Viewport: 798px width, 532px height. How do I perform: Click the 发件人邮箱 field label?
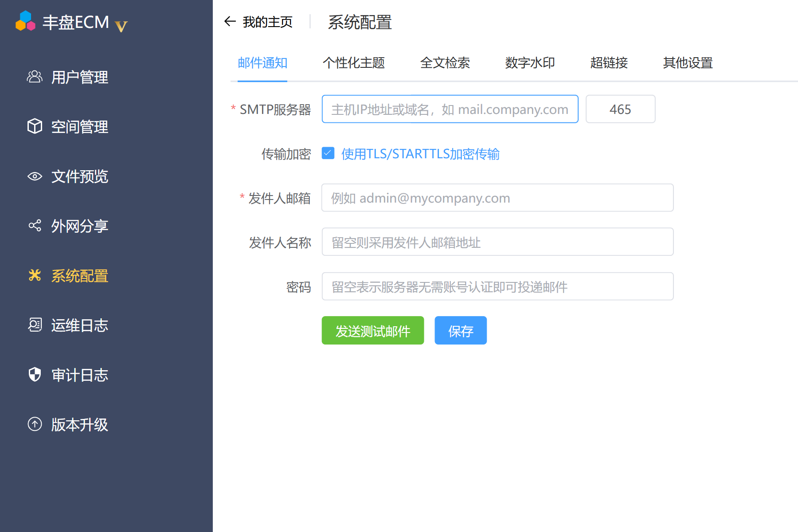click(x=280, y=198)
